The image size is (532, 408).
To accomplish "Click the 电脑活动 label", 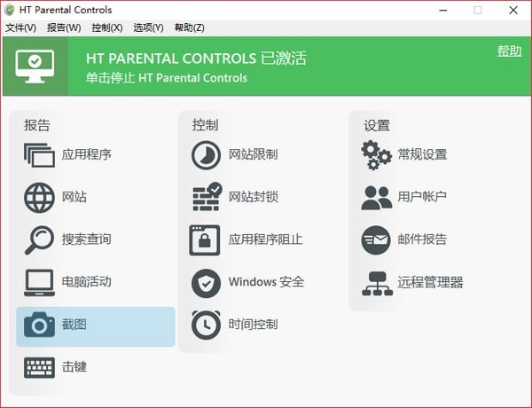I will pyautogui.click(x=87, y=282).
